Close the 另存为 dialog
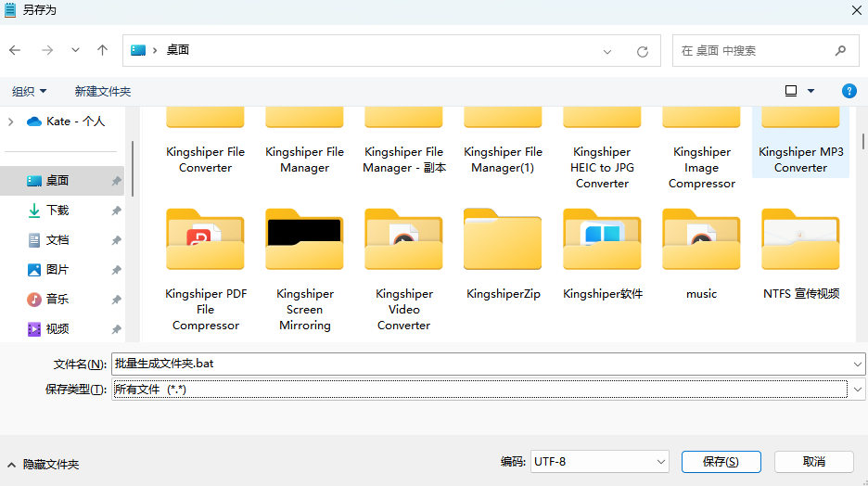 click(x=856, y=10)
